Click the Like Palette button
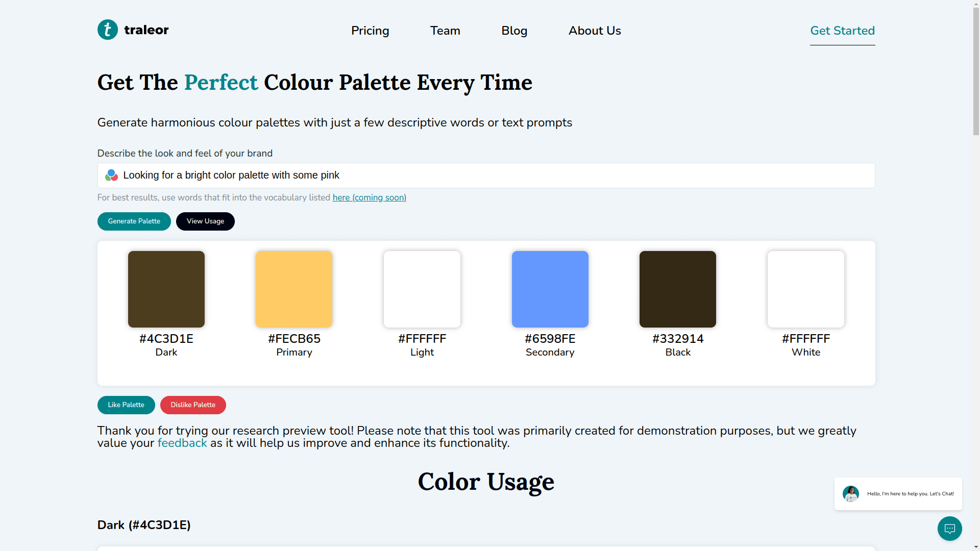Viewport: 980px width, 551px height. coord(126,405)
